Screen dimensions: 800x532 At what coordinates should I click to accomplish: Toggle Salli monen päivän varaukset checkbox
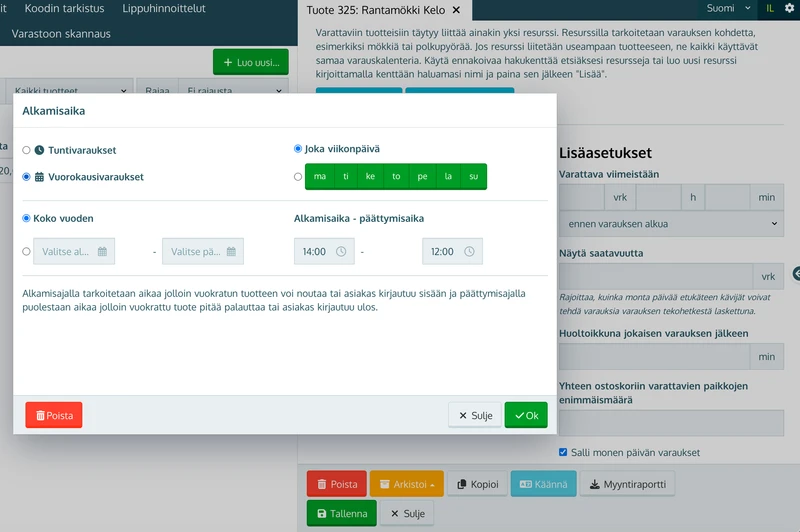(563, 452)
